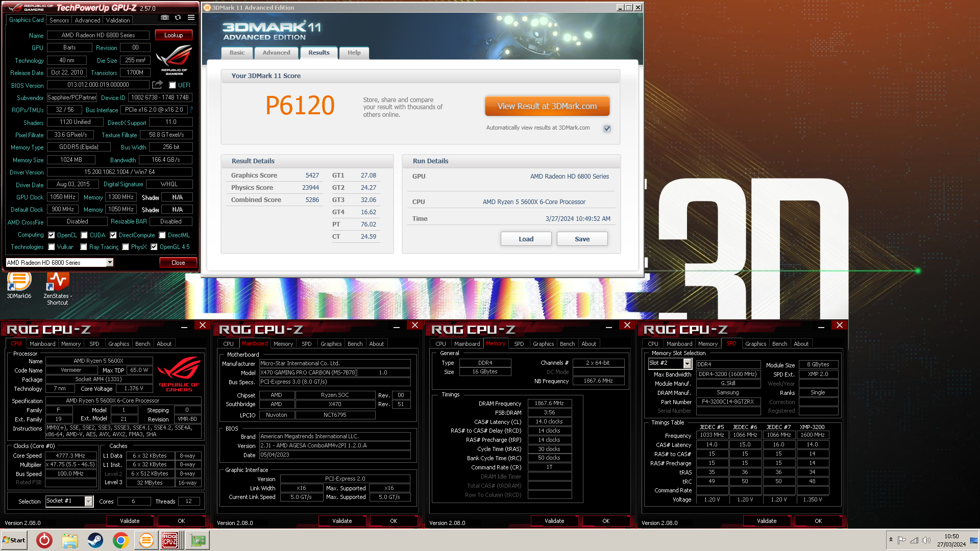Click Validate in CPU-Z SPD window
980x551 pixels.
click(x=767, y=521)
